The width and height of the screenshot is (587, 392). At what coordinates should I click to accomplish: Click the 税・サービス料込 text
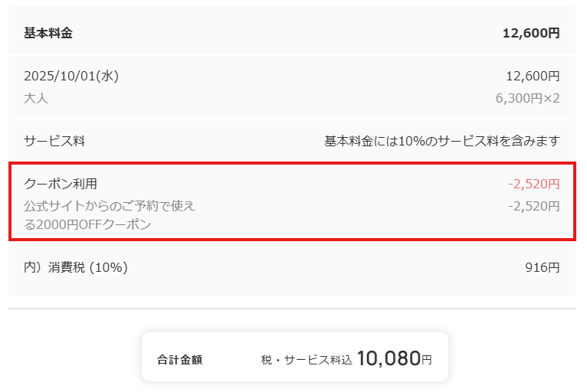pos(307,359)
